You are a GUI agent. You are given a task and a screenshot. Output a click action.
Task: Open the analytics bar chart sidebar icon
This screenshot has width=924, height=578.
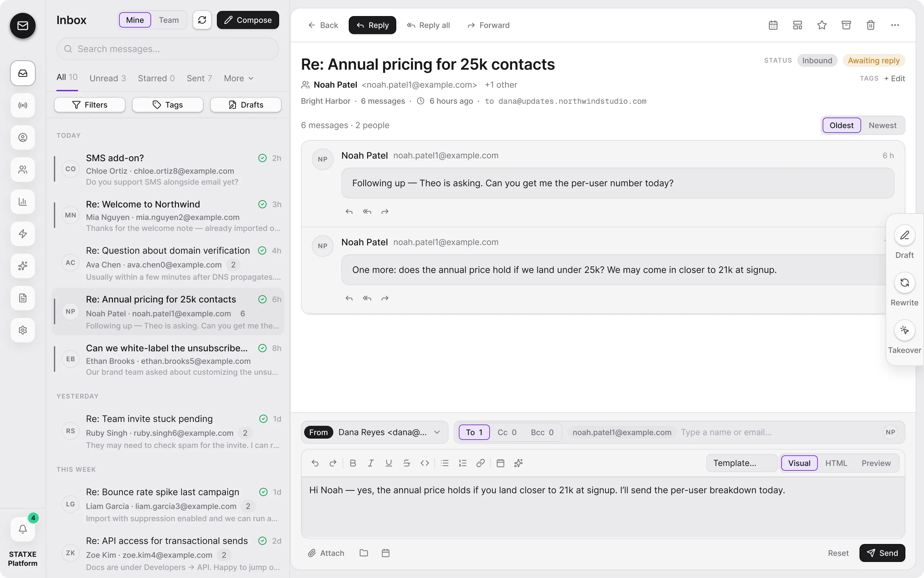(x=23, y=201)
